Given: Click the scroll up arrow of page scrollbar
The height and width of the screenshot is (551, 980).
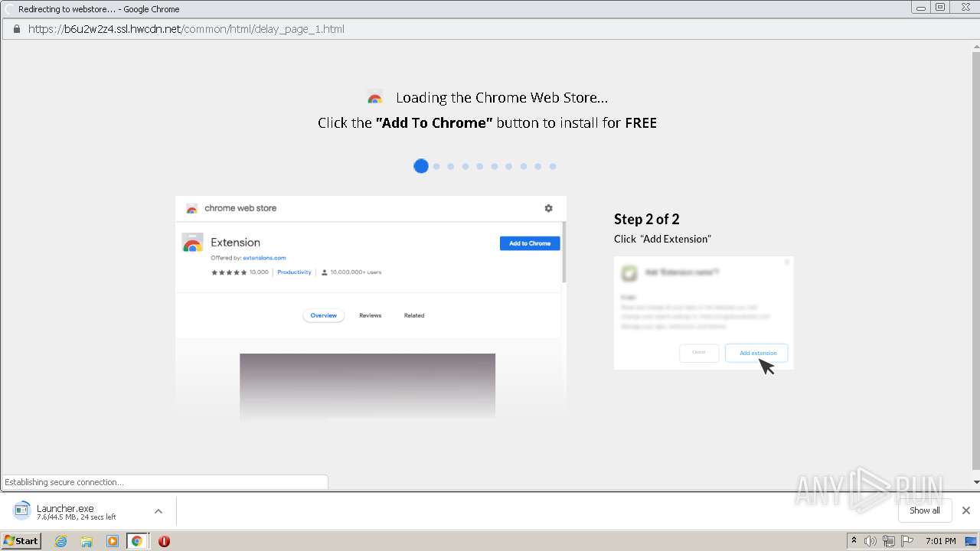Looking at the screenshot, I should pos(975,45).
